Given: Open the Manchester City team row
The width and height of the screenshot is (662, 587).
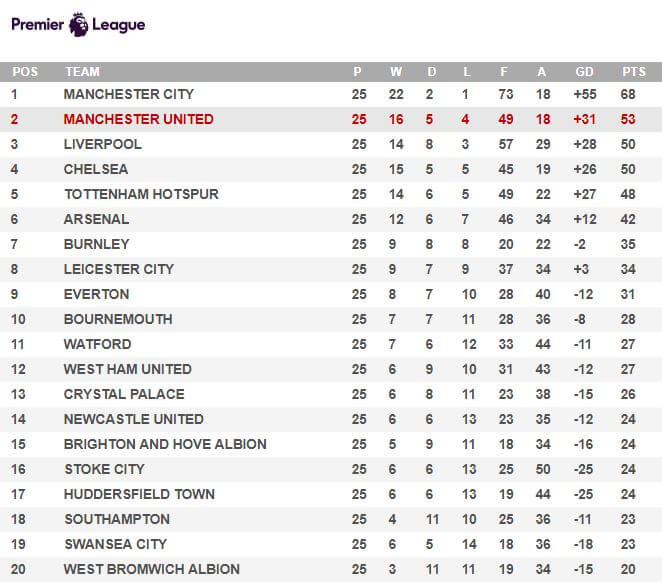Looking at the screenshot, I should click(x=331, y=94).
